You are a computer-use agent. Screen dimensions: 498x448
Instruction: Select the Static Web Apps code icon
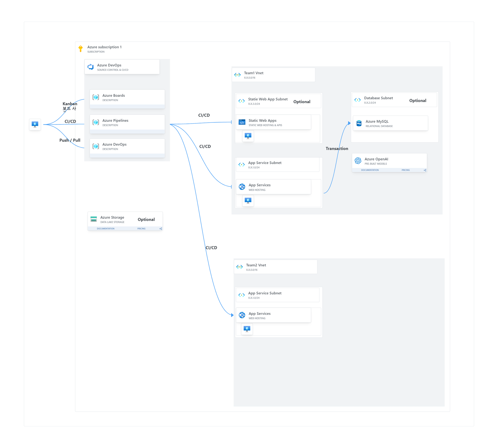[x=242, y=122]
